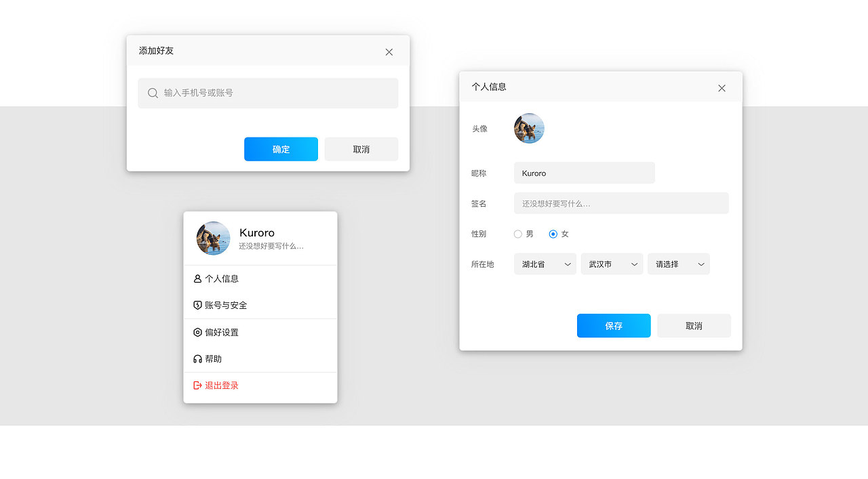Click the 性别 label
This screenshot has height=479, width=868.
click(479, 234)
